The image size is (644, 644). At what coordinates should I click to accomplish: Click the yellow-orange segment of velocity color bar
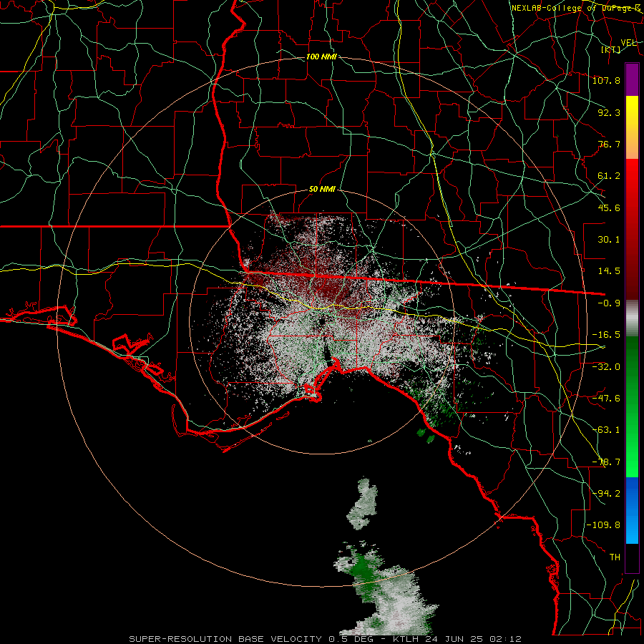coord(632,127)
